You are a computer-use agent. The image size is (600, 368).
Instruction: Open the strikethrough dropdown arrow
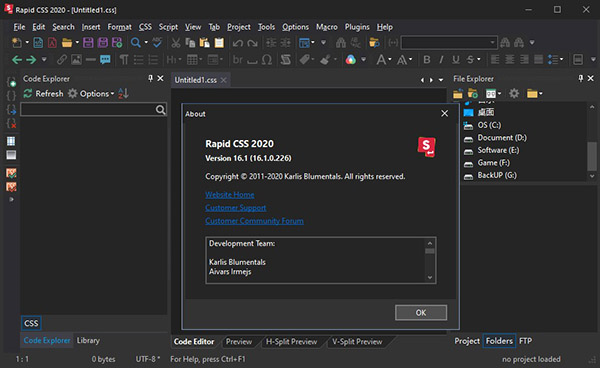479,60
